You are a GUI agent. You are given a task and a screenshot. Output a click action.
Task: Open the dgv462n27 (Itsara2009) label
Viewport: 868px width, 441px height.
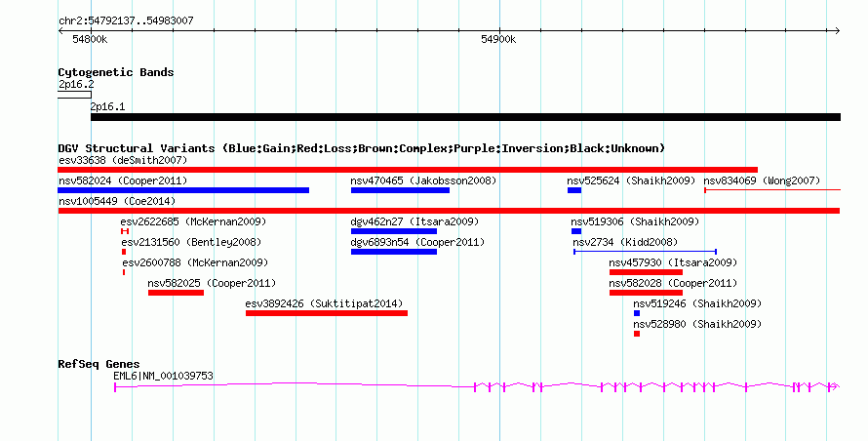[414, 221]
